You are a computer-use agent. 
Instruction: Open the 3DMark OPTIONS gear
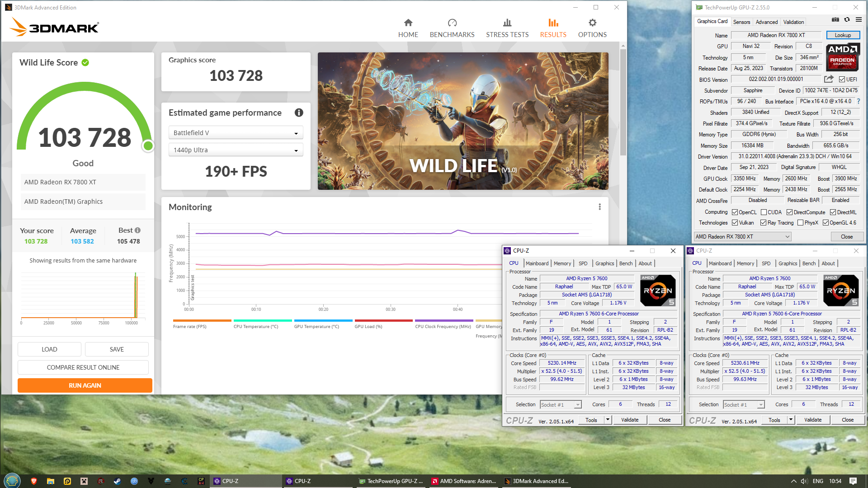coord(592,28)
